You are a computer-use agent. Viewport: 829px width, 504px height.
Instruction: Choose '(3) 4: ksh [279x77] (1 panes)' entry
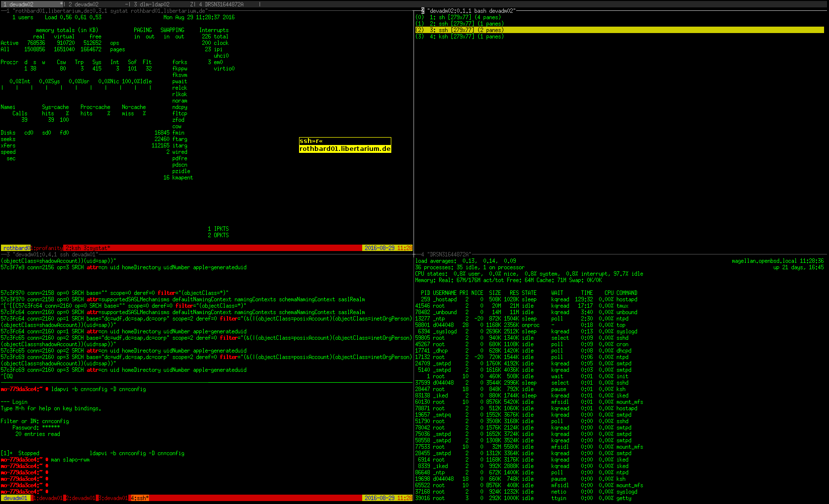tap(459, 36)
